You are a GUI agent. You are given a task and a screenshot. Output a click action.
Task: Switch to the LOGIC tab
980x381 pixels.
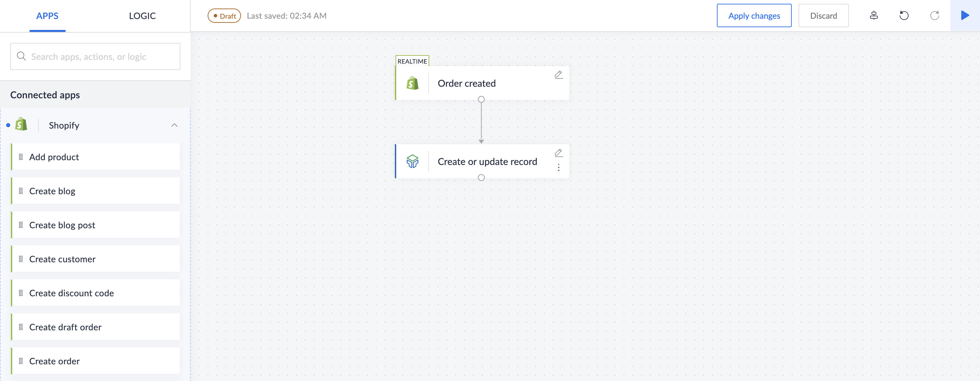pyautogui.click(x=143, y=16)
